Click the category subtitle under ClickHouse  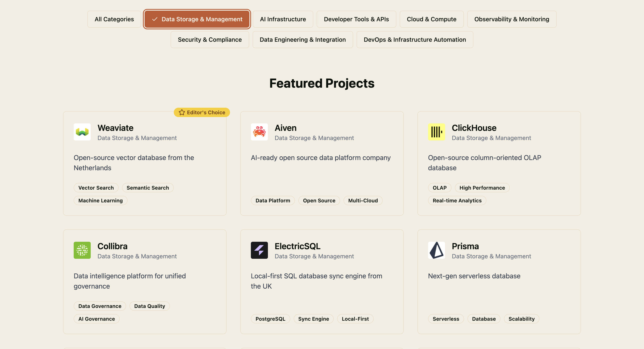(491, 138)
